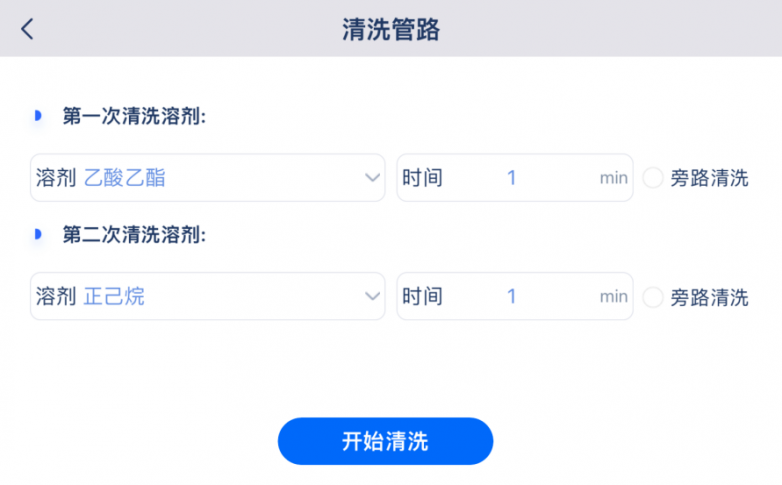Viewport: 782px width, 485px height.
Task: Click the min unit in second time field
Action: pyautogui.click(x=613, y=297)
